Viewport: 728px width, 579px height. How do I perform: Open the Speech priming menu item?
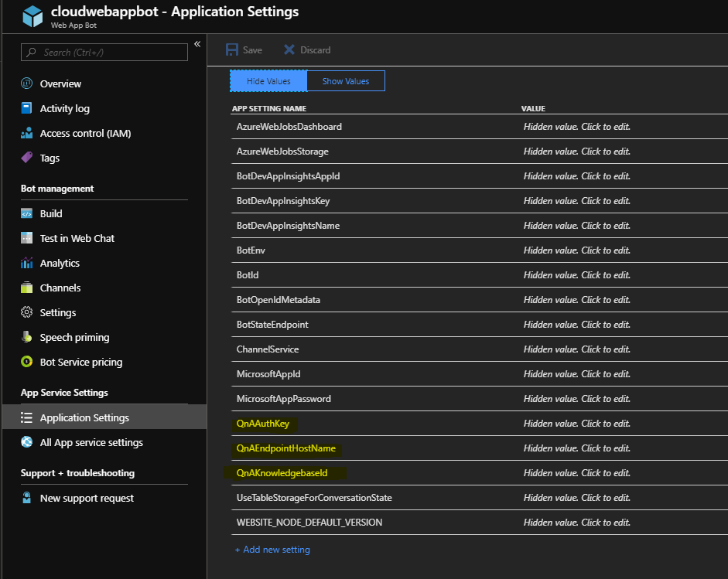(x=75, y=337)
